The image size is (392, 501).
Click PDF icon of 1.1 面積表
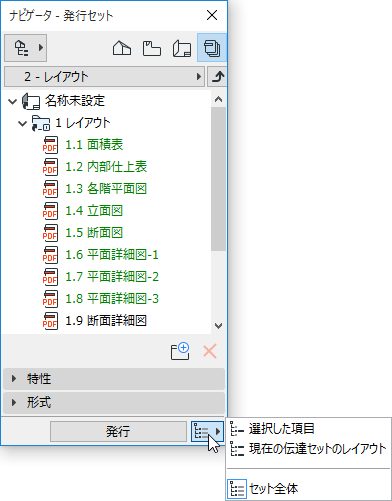pos(50,145)
